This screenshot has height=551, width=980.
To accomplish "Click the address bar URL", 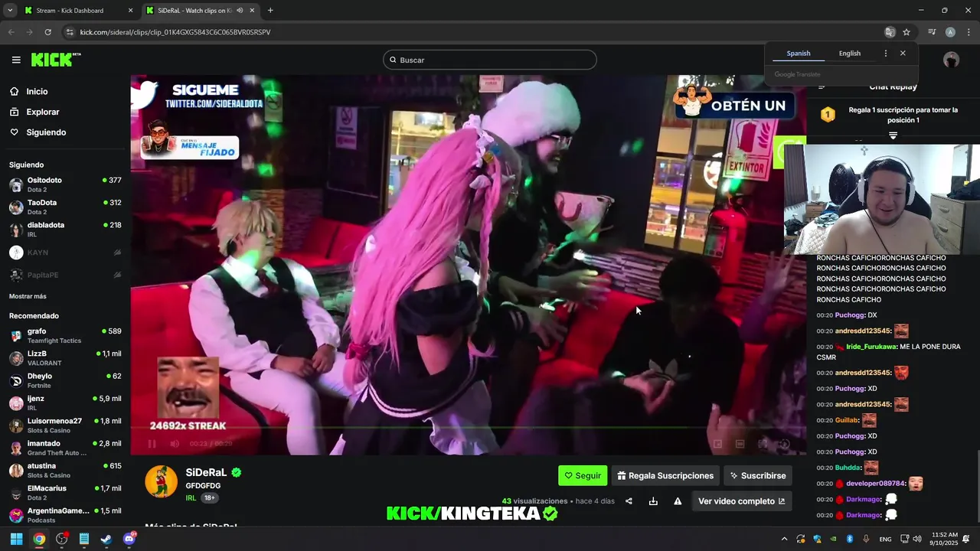I will 175,32.
